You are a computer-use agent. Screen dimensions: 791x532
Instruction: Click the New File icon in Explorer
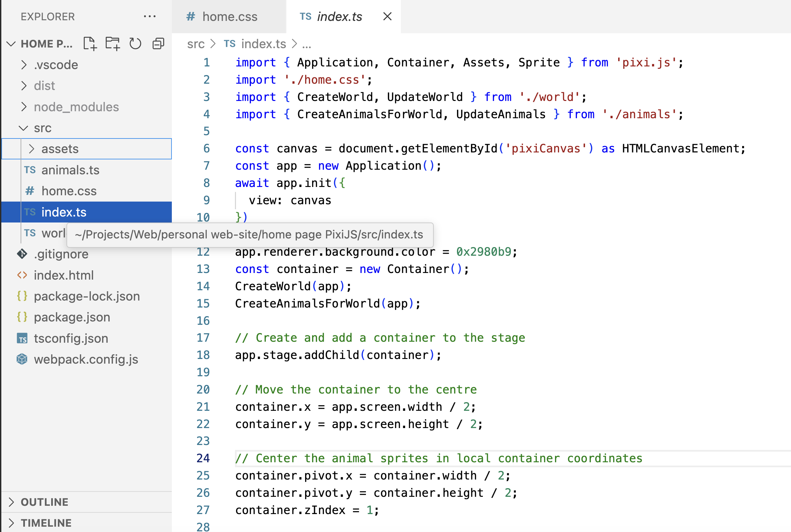[x=90, y=44]
